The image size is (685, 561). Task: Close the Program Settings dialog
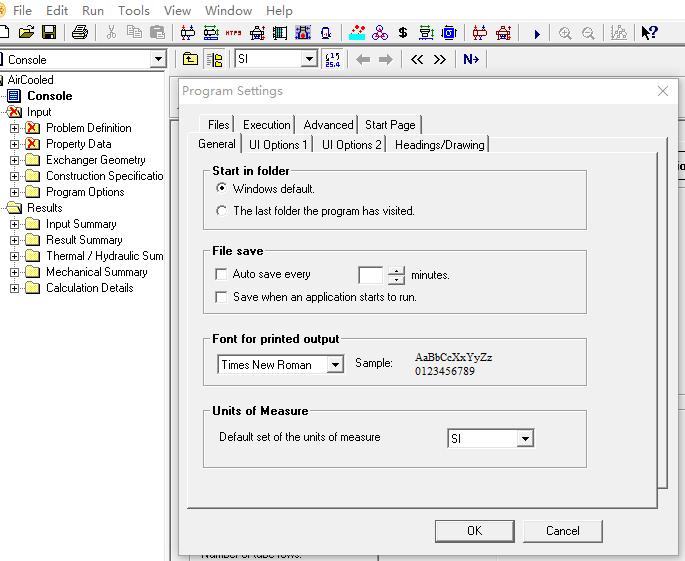pos(663,91)
